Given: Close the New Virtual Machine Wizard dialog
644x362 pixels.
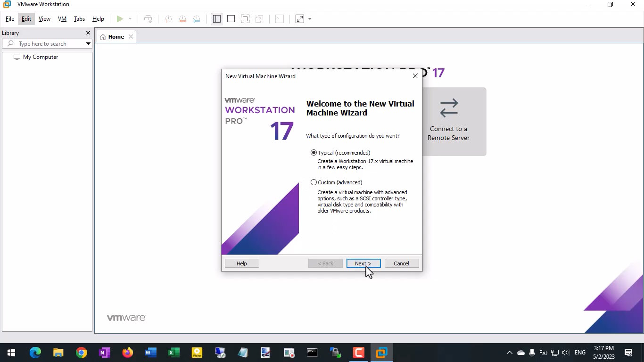Looking at the screenshot, I should tap(415, 76).
